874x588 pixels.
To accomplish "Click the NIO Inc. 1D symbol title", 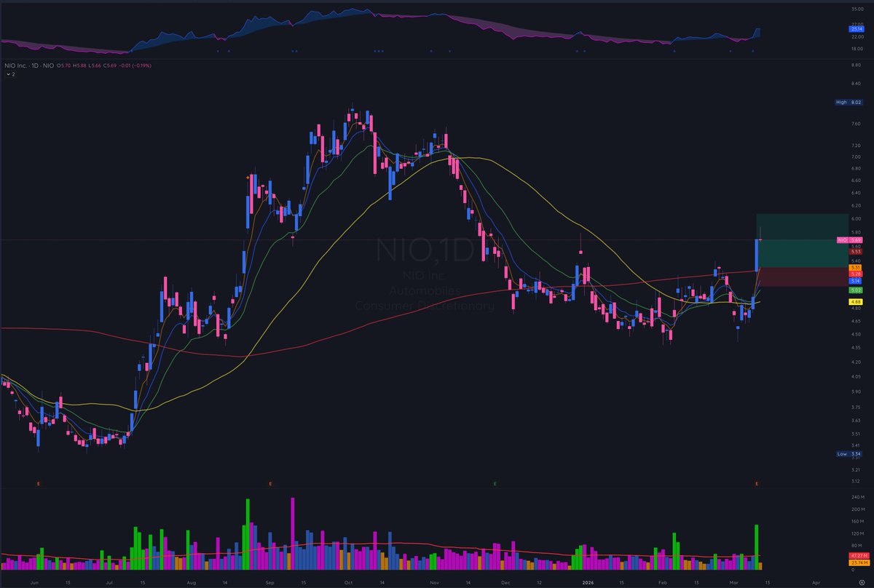I will coord(30,65).
